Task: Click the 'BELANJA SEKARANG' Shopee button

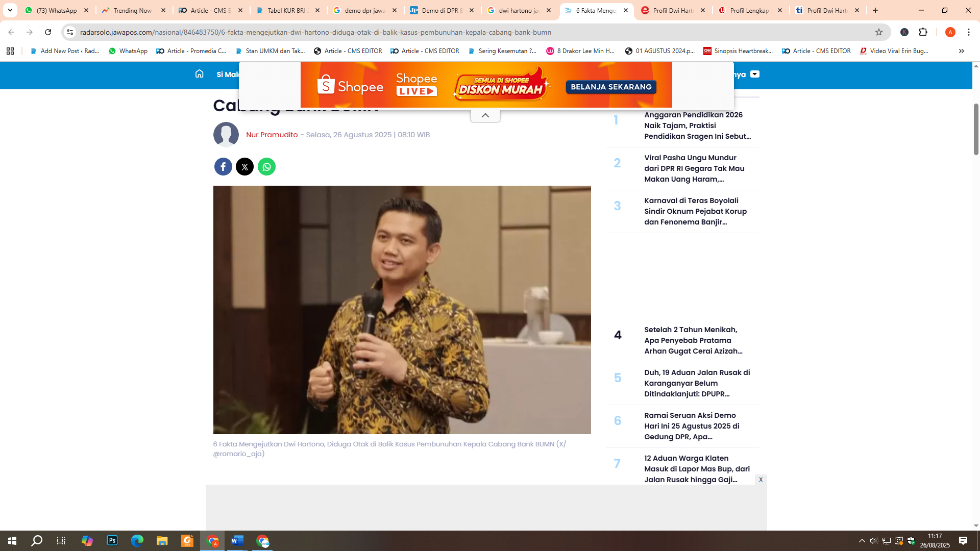Action: coord(611,87)
